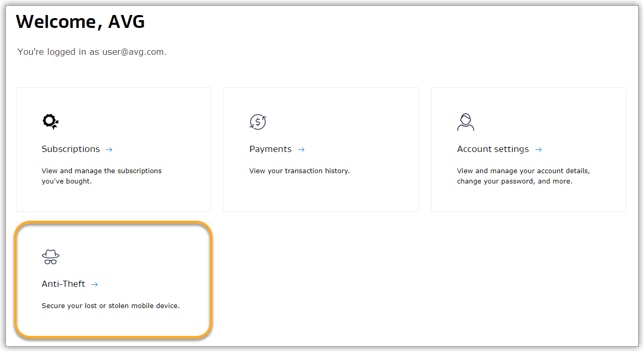Open the Account settings link
This screenshot has width=644, height=352.
pyautogui.click(x=493, y=149)
